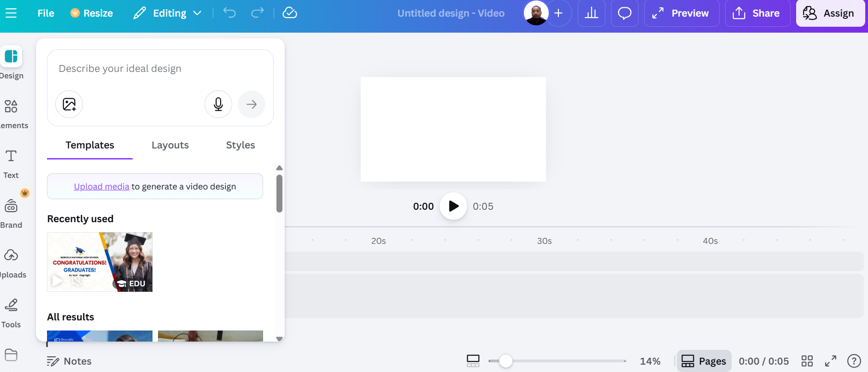Click the 30s timeline marker
Viewport: 868px width, 372px height.
(545, 241)
